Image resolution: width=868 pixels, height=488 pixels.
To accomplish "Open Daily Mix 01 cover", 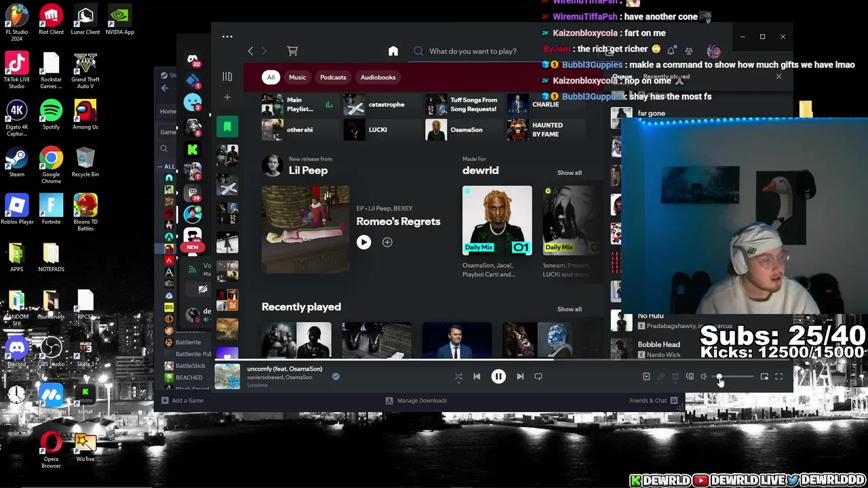I will tap(497, 220).
